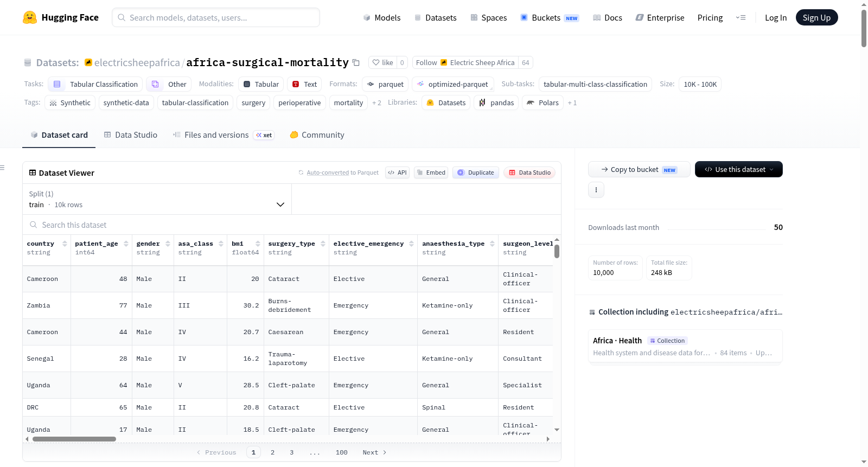
Task: Go to the Pricing page
Action: pyautogui.click(x=710, y=17)
